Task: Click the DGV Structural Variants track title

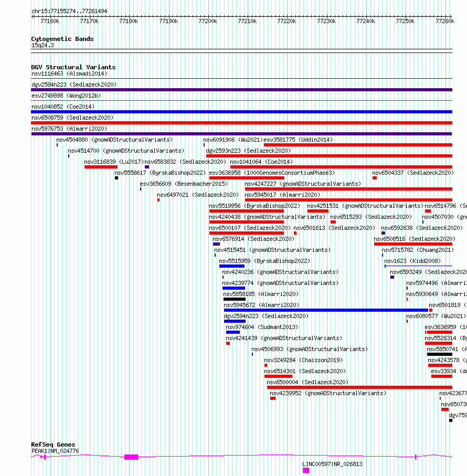Action: tap(73, 67)
